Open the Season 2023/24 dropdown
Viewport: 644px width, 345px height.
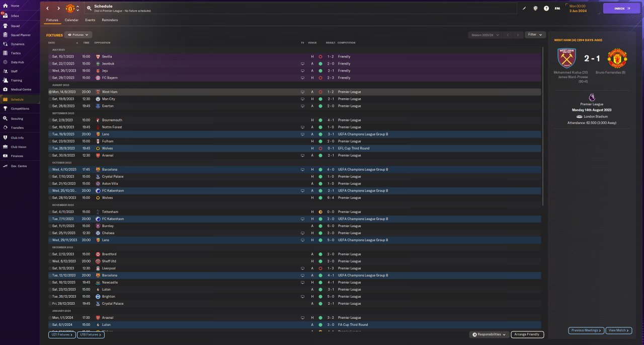485,35
